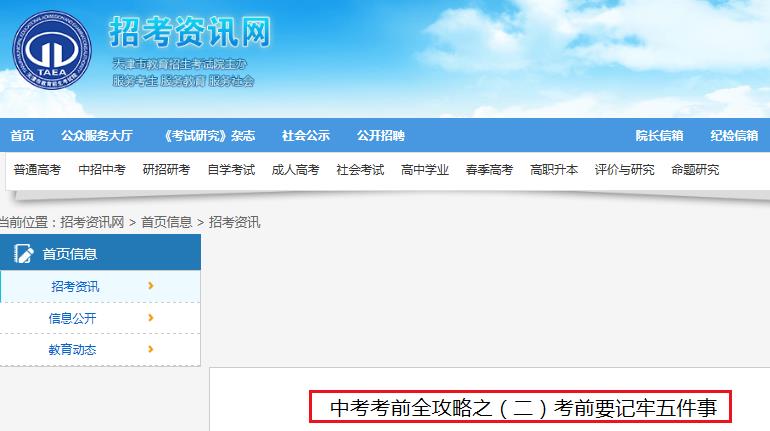
Task: Select 高中学业 in the sub navigation
Action: 425,170
